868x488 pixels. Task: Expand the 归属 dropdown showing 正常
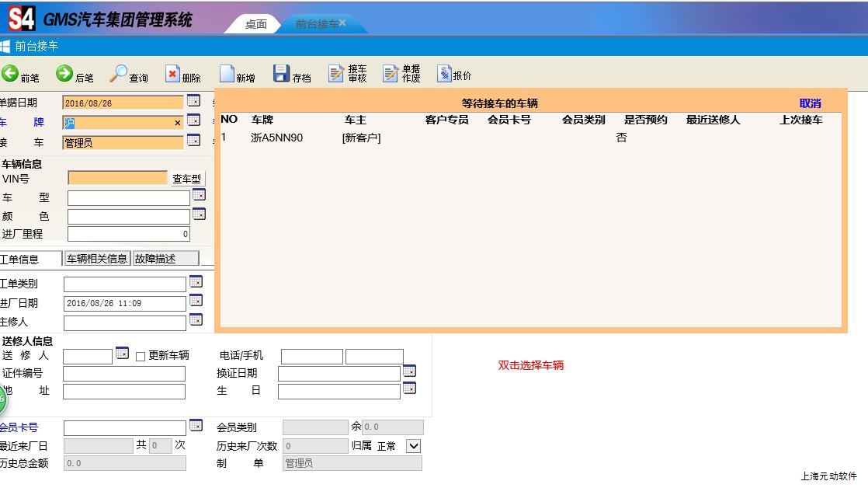pyautogui.click(x=414, y=446)
